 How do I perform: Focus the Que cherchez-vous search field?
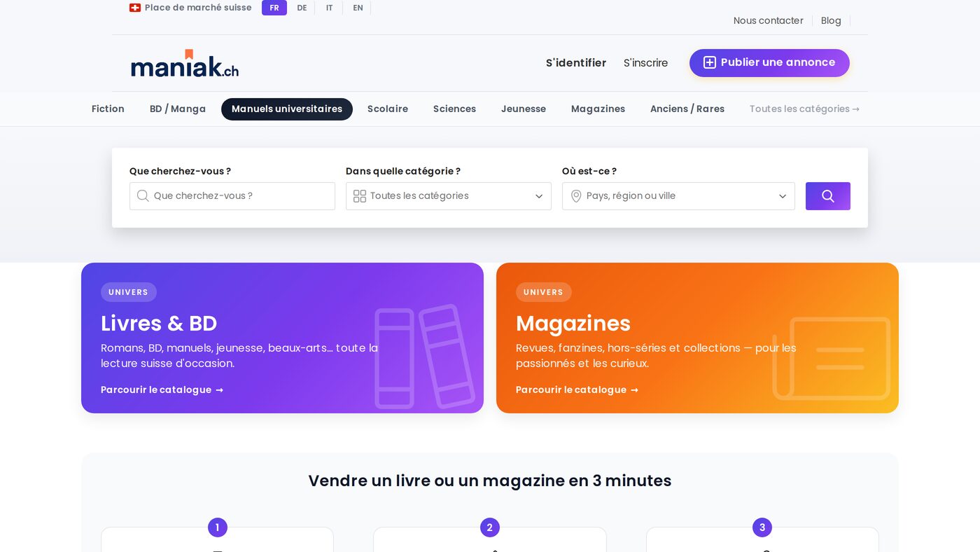(232, 196)
